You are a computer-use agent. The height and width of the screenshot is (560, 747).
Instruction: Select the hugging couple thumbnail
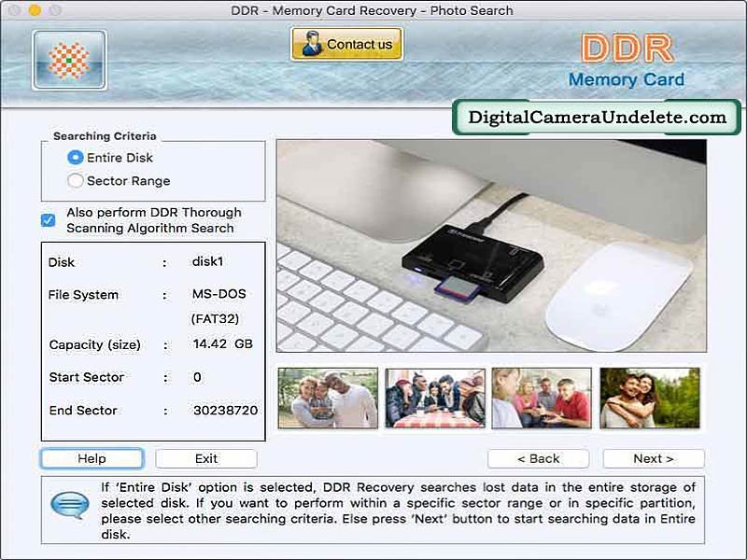click(x=650, y=399)
